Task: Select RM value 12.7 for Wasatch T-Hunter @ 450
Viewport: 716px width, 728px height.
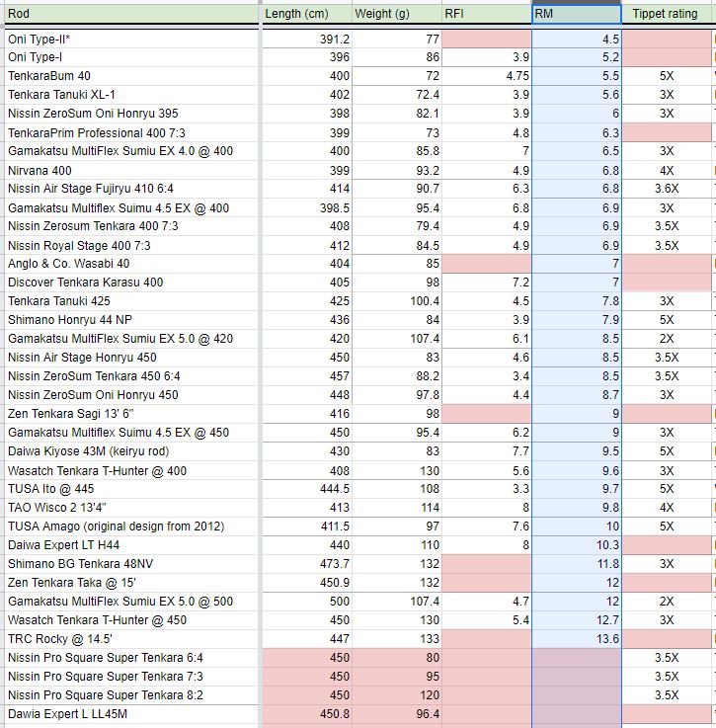Action: (576, 620)
